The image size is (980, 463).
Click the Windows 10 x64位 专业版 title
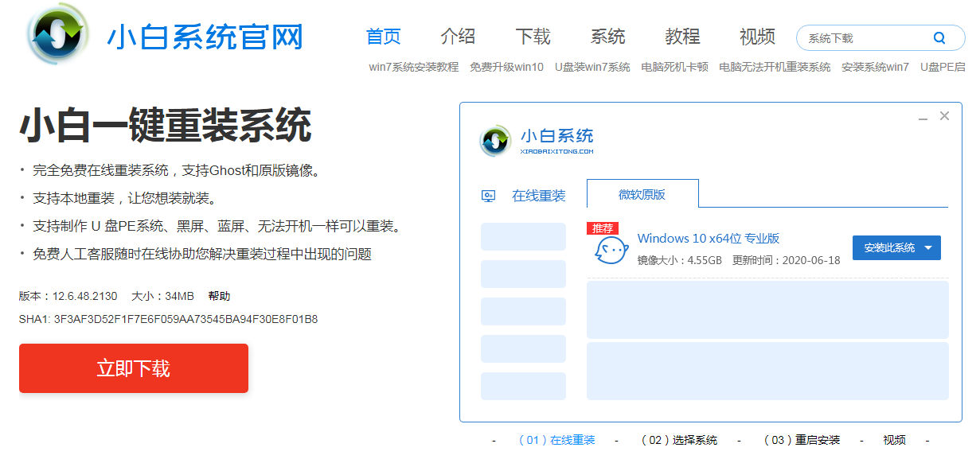708,238
